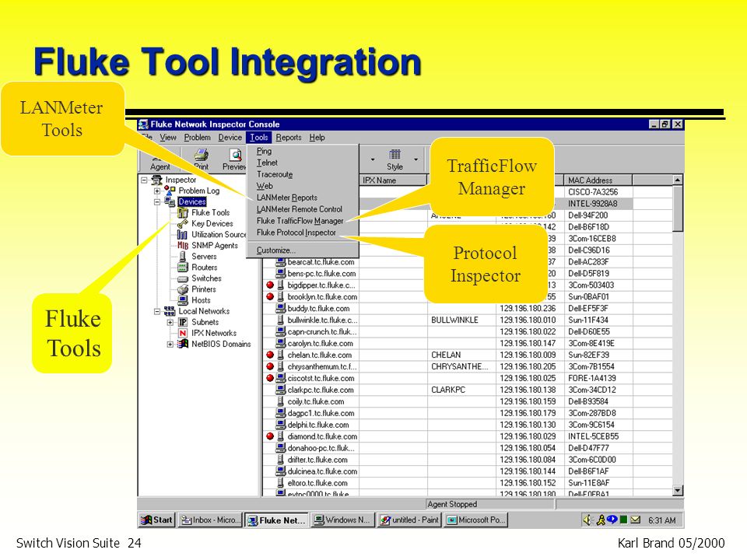Open the Device menu
This screenshot has width=747, height=560.
coord(230,137)
